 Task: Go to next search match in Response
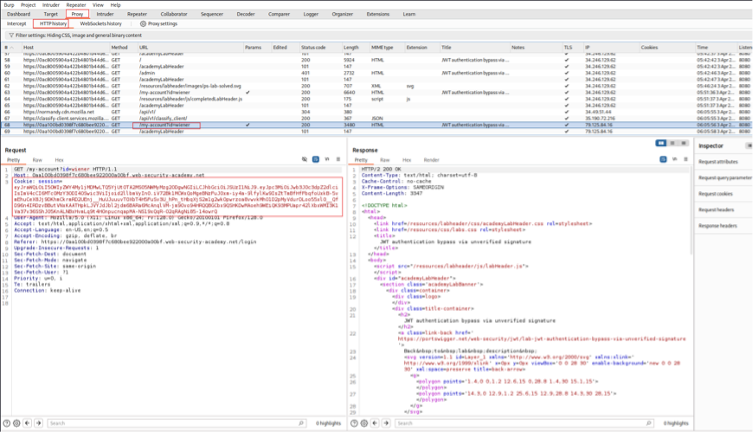(386, 423)
